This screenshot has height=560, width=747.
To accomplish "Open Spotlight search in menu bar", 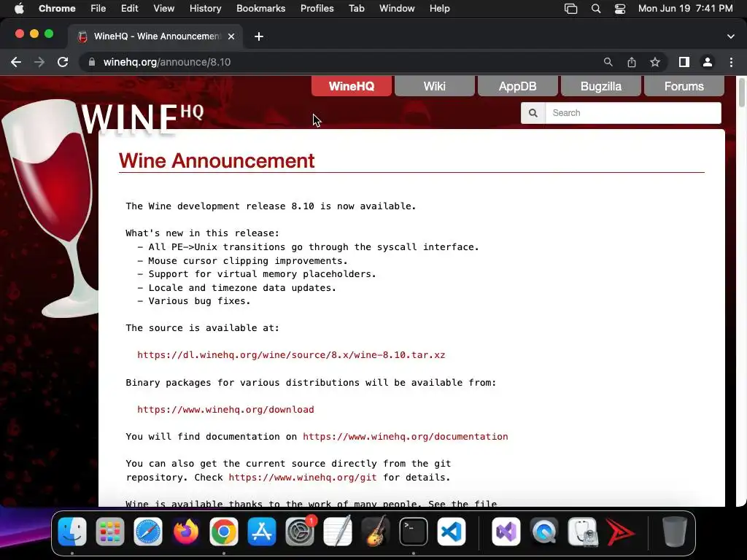I will (x=595, y=9).
